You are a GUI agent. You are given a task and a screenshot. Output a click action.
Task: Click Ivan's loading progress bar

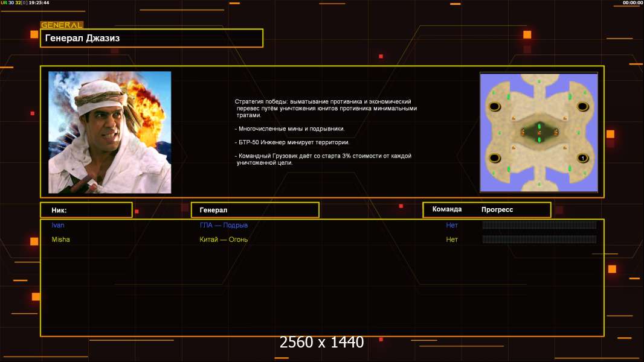tap(539, 225)
